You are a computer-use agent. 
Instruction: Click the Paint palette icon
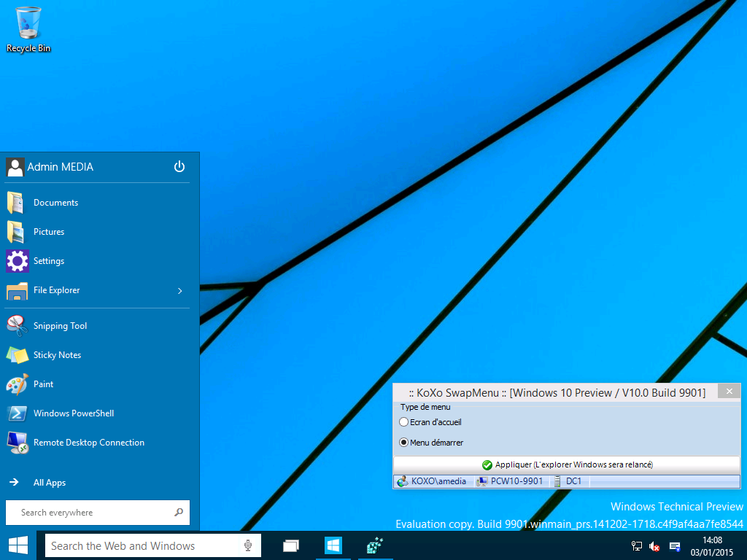coord(18,384)
